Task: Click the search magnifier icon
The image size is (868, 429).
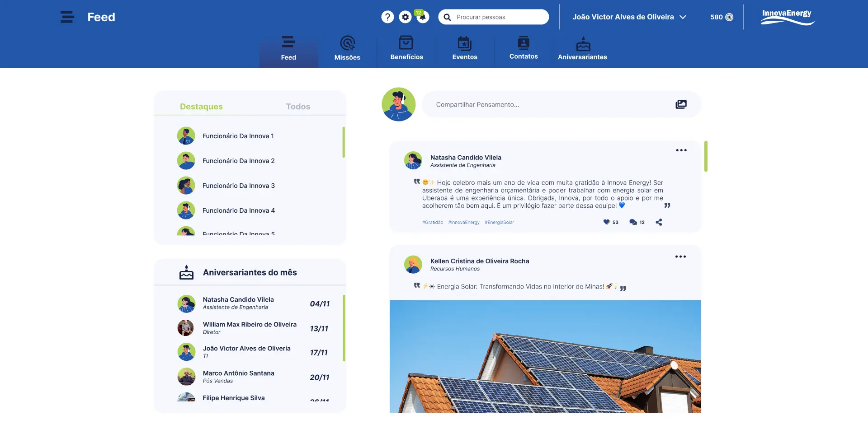Action: (x=447, y=17)
